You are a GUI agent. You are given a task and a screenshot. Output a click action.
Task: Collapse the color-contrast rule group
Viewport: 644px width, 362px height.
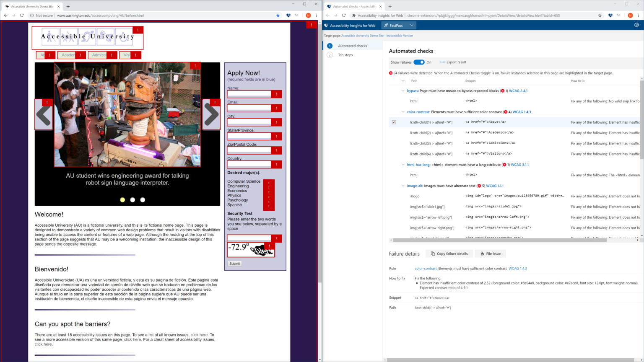[403, 112]
